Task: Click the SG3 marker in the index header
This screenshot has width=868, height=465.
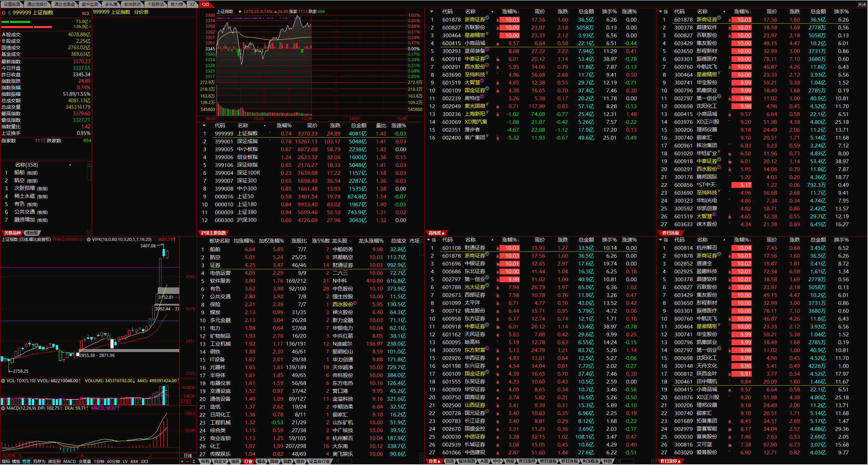Action: pos(85,13)
